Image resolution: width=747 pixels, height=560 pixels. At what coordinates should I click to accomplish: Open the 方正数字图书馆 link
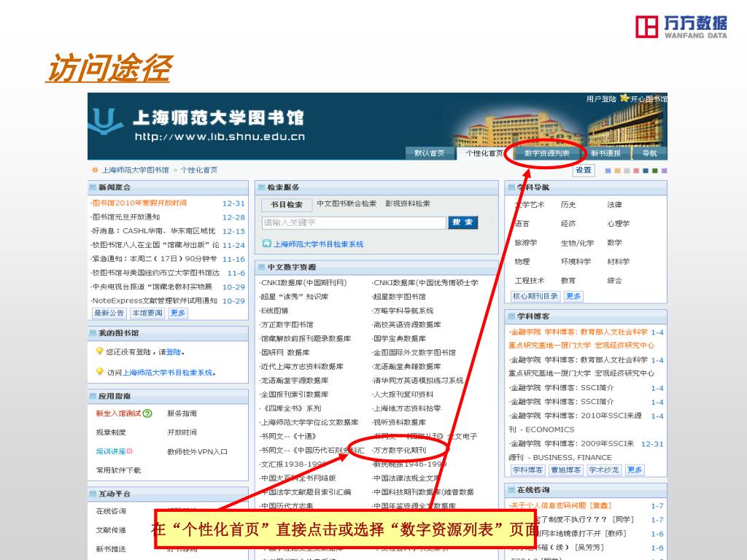coord(286,324)
